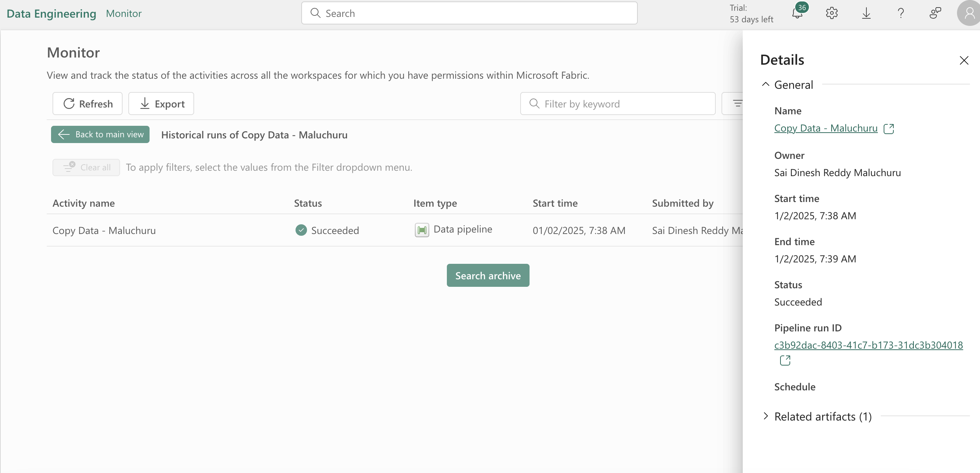Screen dimensions: 980x473
Task: Click the magnifier icon in the top search bar
Action: pos(315,13)
